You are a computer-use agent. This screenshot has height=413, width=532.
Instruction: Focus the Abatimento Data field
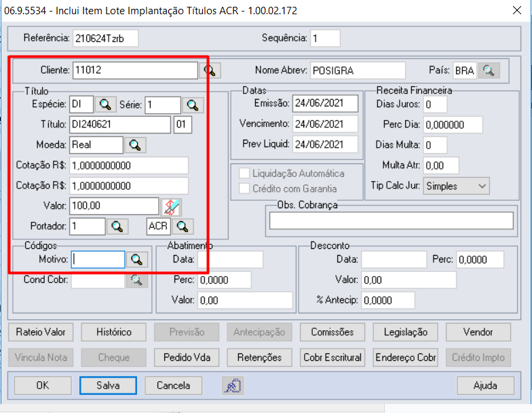click(231, 260)
